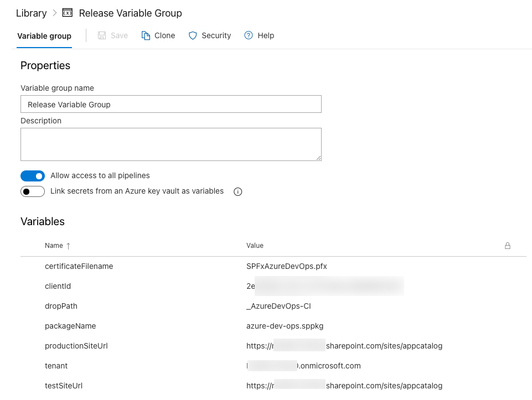Sort variables by Name column header
532x400 pixels.
pyautogui.click(x=54, y=246)
